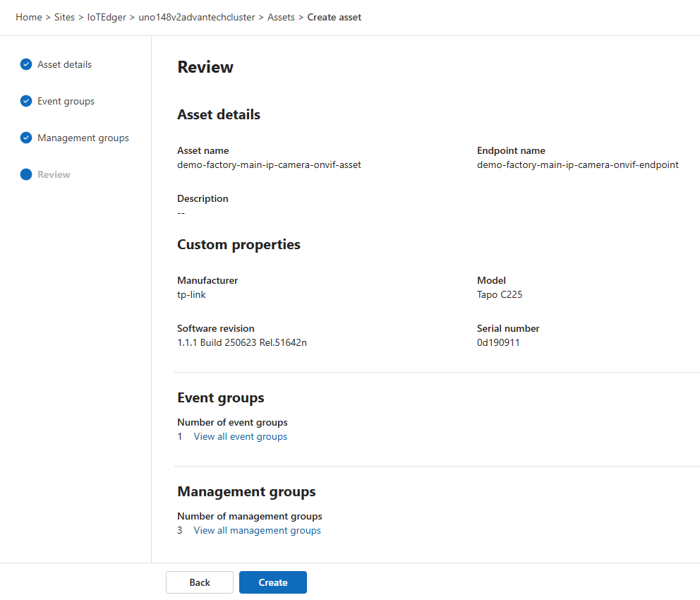Navigate to Home in the breadcrumb

[28, 17]
